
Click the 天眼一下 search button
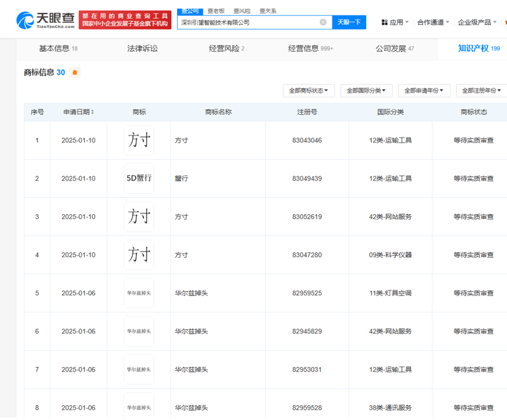[x=349, y=22]
